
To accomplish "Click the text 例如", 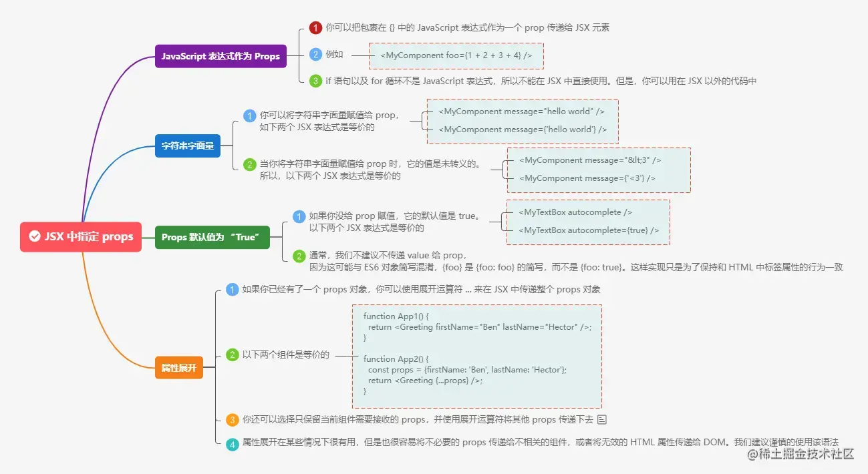I will [x=335, y=55].
